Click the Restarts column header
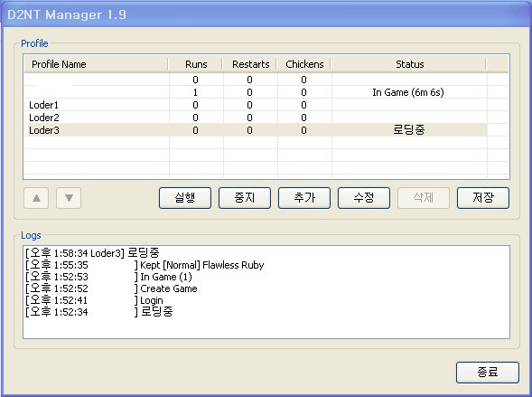Image resolution: width=532 pixels, height=397 pixels. pos(250,64)
